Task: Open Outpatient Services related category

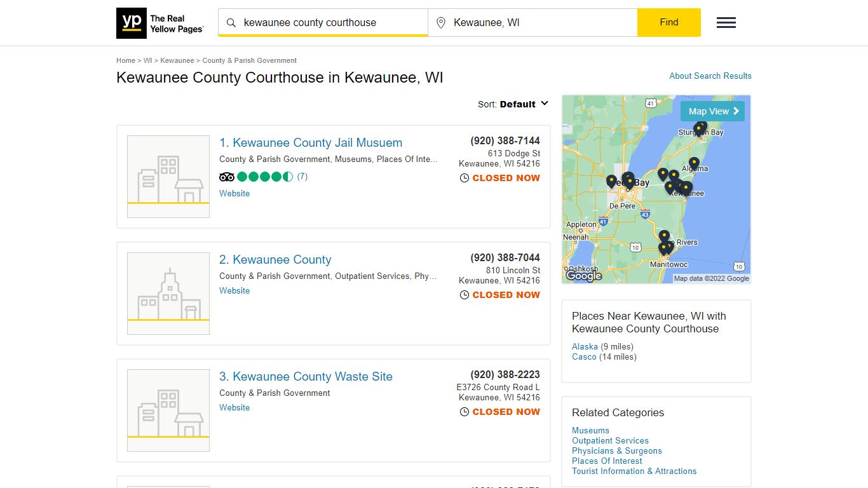Action: [x=610, y=441]
